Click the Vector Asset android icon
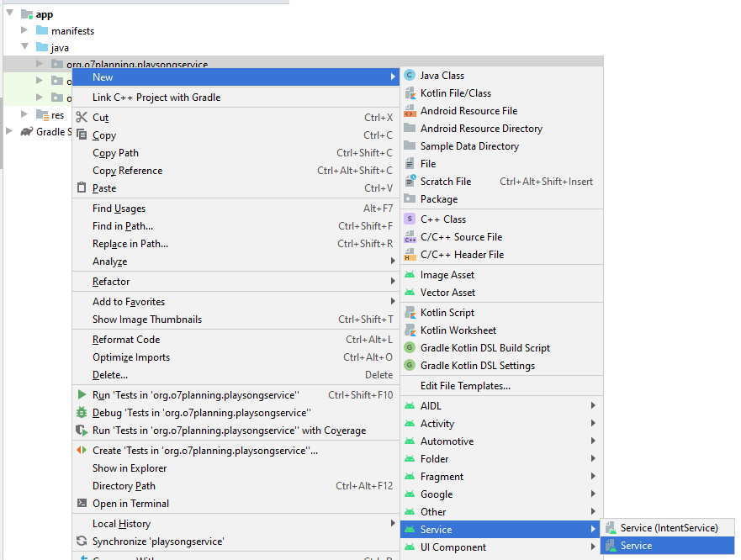Viewport: 741px width, 560px height. (x=410, y=293)
